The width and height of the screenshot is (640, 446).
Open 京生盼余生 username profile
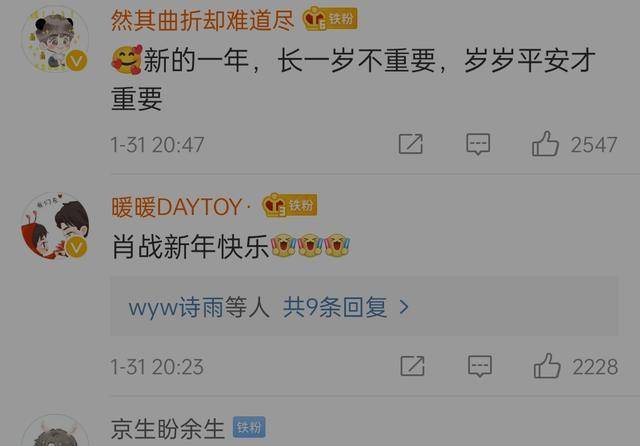point(168,429)
